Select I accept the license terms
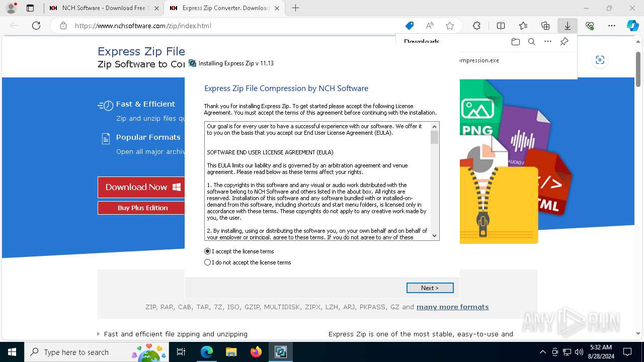The height and width of the screenshot is (362, 644). pos(239,251)
